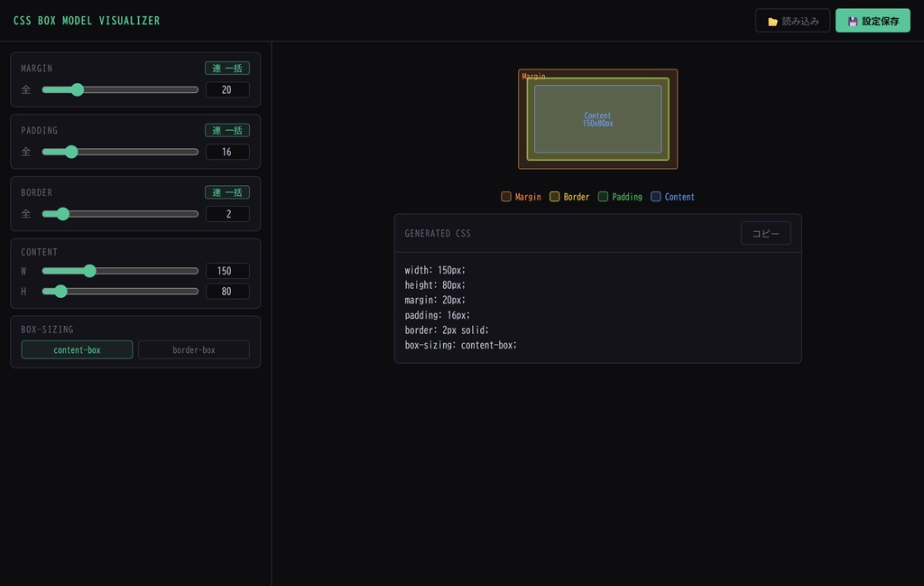Click the Border legend swatch

(x=554, y=196)
